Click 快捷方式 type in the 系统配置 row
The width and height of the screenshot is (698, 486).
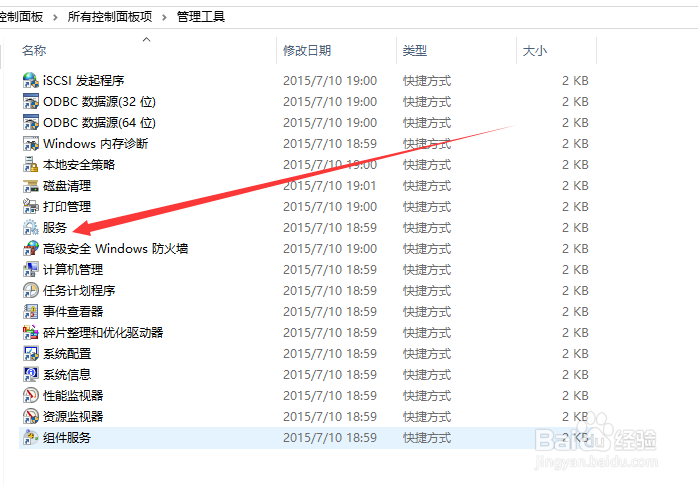pyautogui.click(x=427, y=354)
